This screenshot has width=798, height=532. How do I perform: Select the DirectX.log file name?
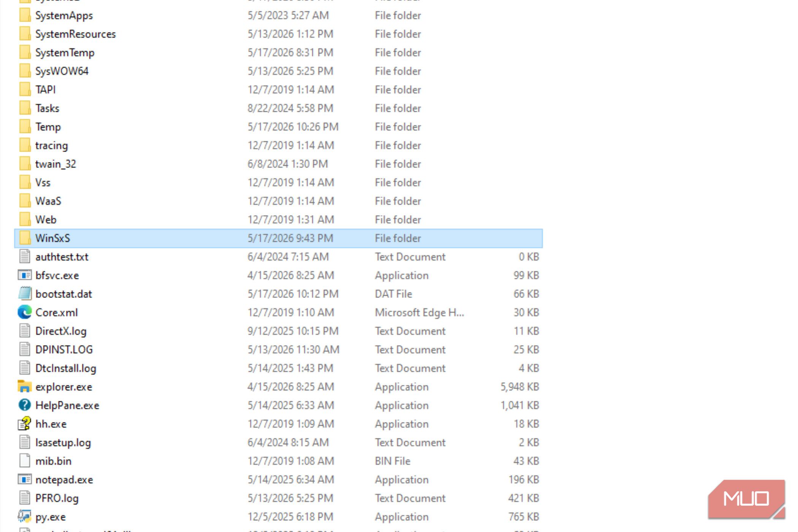click(x=61, y=331)
